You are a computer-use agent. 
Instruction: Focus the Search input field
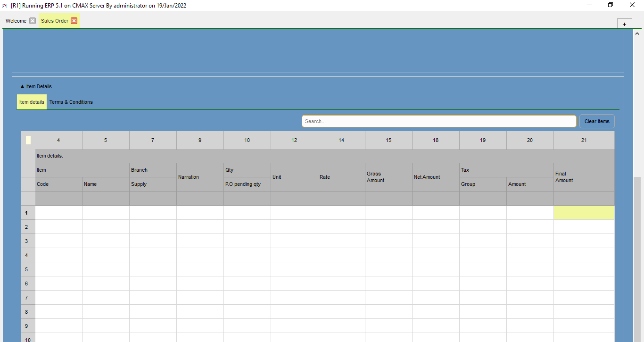(x=438, y=121)
